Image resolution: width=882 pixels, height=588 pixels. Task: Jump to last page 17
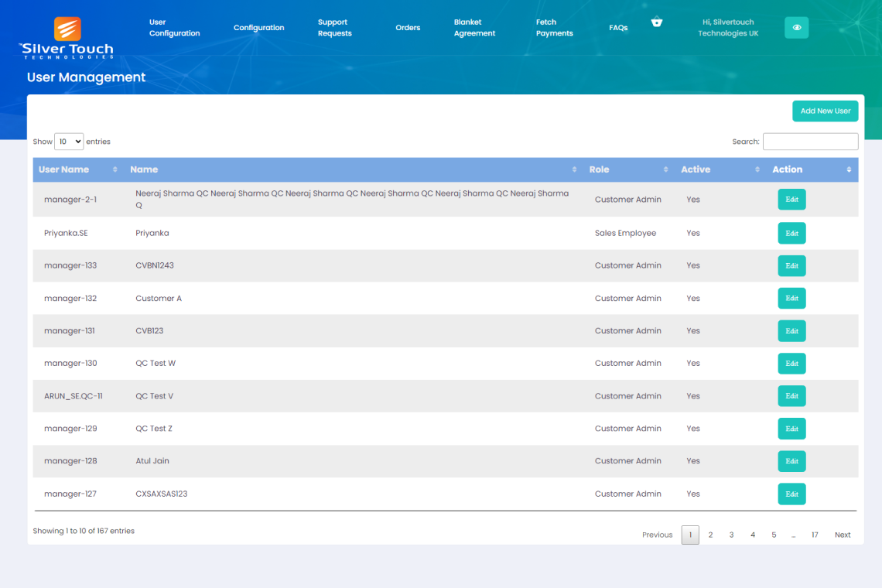[x=815, y=535]
